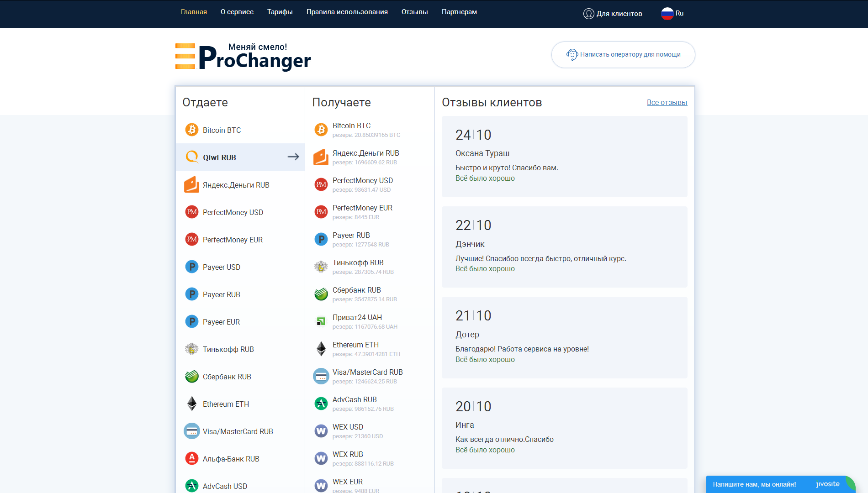Click the Payeer RUB icon under Отдаете
Viewport: 868px width, 493px height.
click(x=192, y=294)
